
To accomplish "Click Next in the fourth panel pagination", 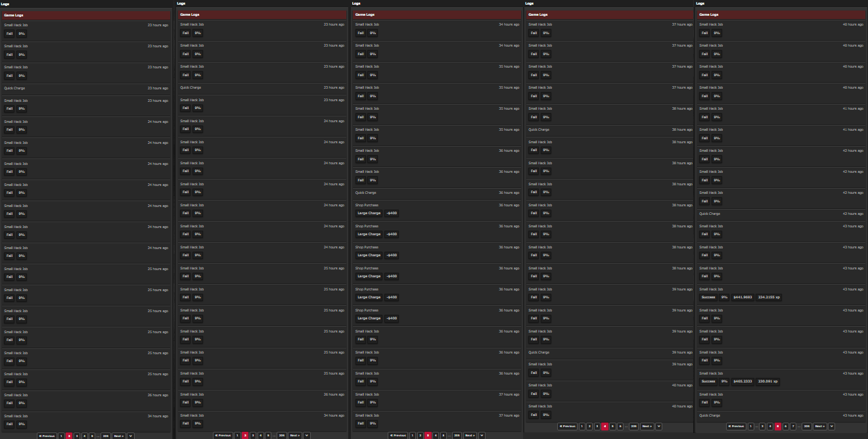I will click(647, 427).
